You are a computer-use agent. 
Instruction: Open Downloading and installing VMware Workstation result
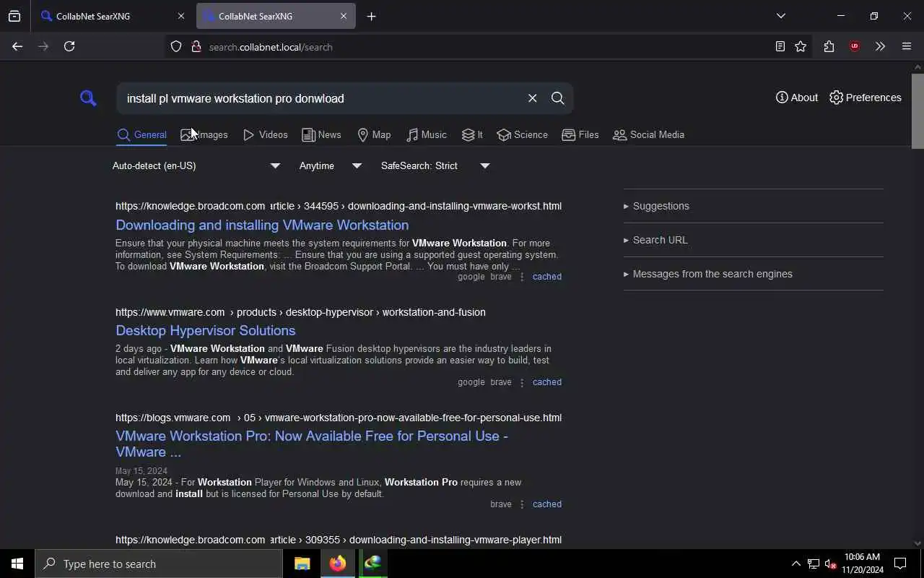[x=262, y=225]
